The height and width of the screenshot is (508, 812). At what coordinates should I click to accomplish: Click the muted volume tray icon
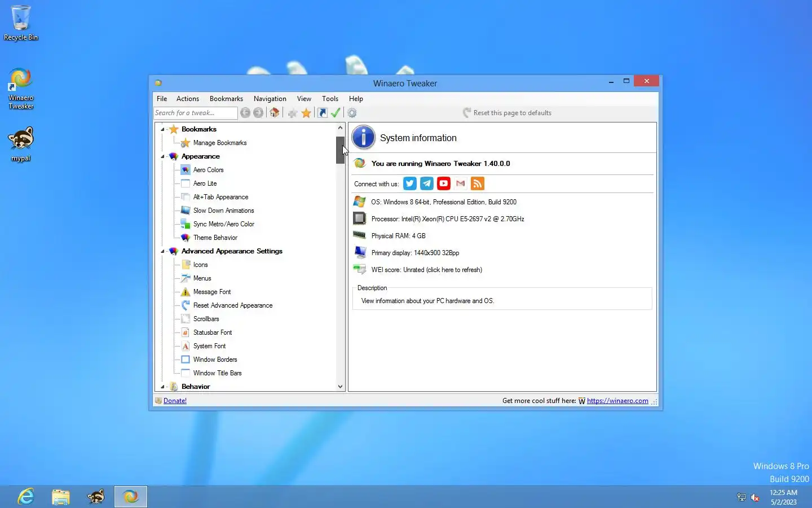pyautogui.click(x=755, y=497)
